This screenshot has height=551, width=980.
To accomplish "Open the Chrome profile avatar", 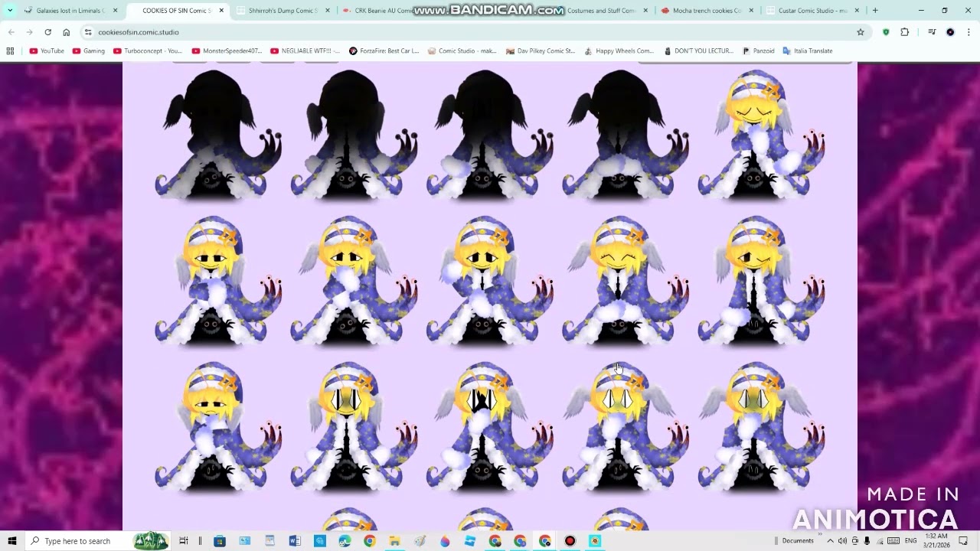I will click(x=950, y=32).
